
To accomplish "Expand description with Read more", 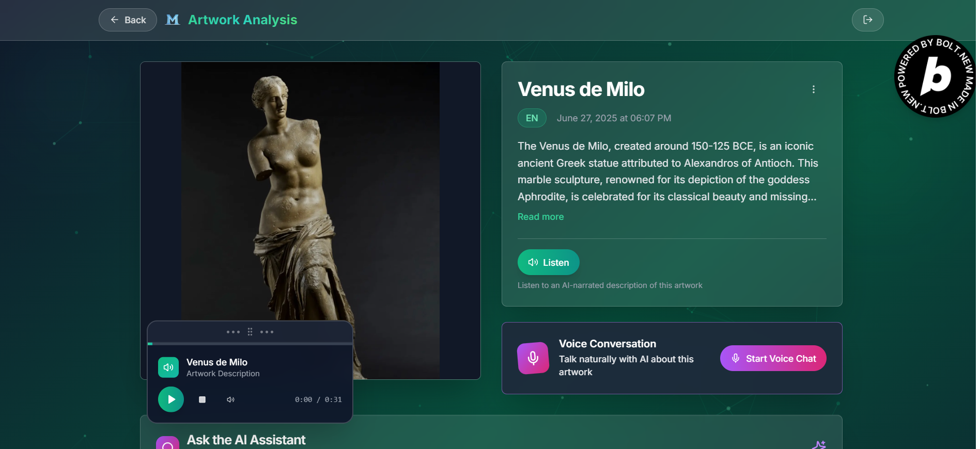I will click(540, 217).
